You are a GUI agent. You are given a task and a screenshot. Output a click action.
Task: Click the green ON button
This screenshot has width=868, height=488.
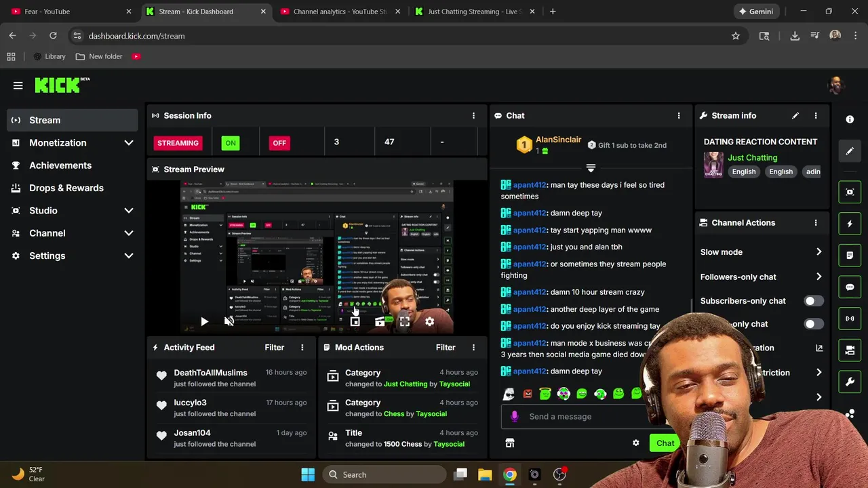231,143
